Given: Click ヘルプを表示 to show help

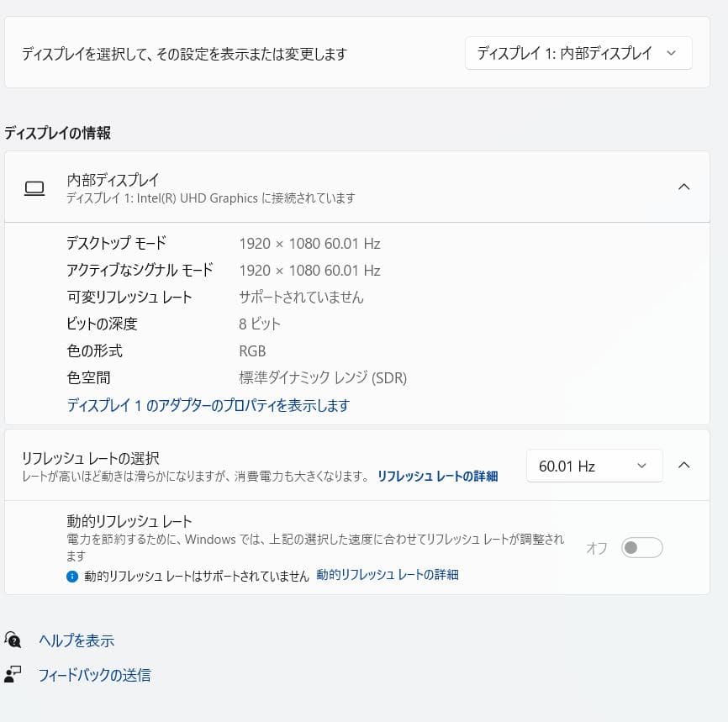Looking at the screenshot, I should click(x=76, y=640).
